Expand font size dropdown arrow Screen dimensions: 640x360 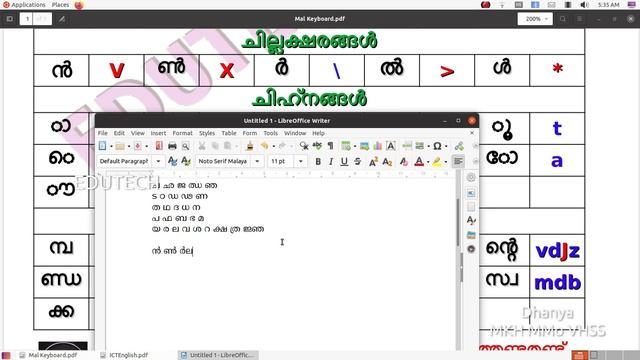[301, 161]
